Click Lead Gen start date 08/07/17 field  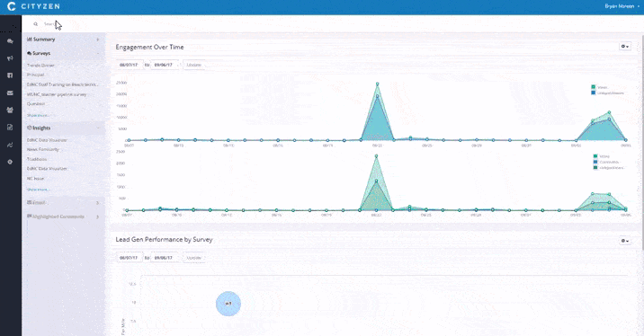tap(130, 258)
